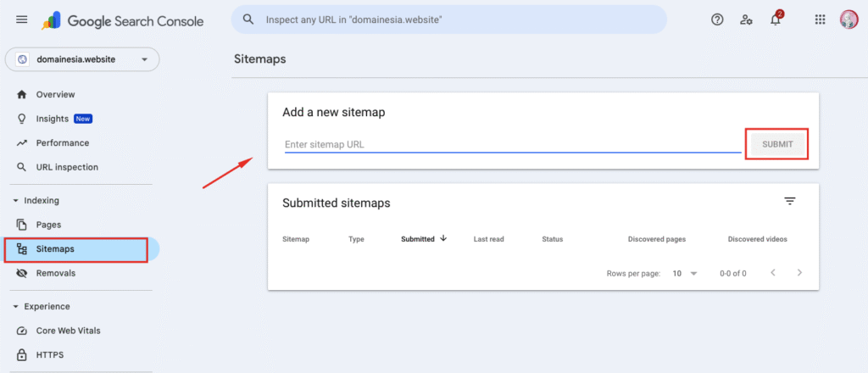Collapse the Experience section

15,307
